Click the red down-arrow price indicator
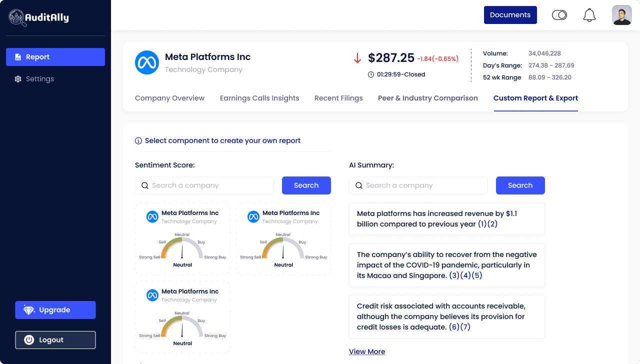 coord(357,58)
